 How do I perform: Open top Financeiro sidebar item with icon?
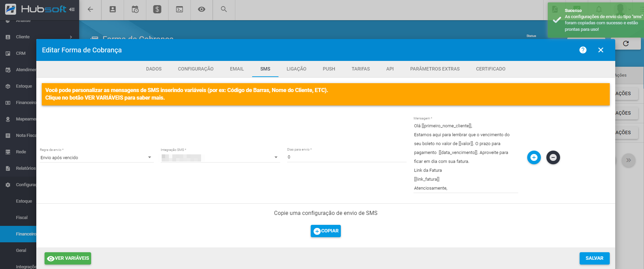18,103
